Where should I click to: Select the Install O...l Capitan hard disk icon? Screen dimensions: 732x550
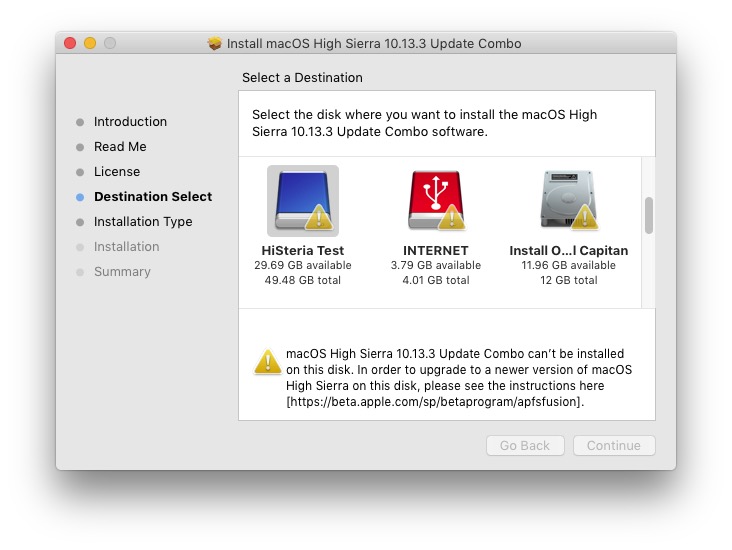pos(569,201)
